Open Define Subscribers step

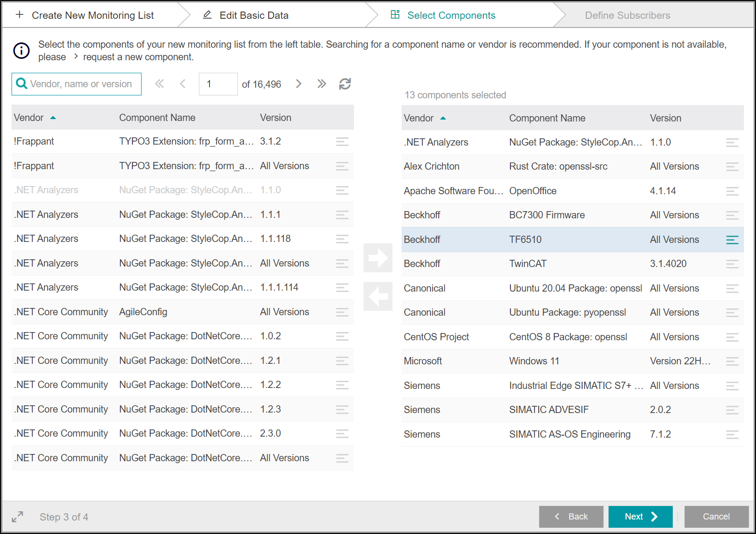[x=627, y=15]
